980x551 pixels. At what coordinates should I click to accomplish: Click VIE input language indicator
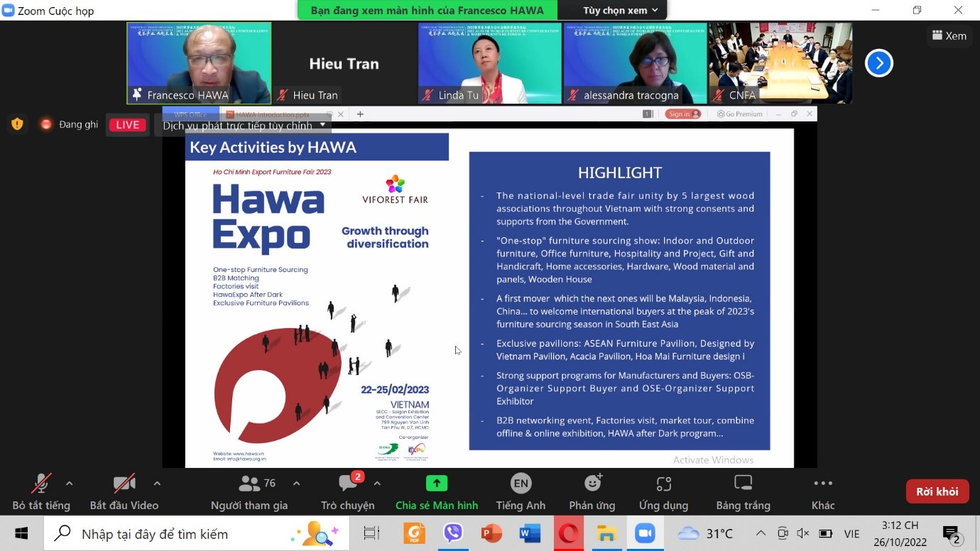[851, 534]
